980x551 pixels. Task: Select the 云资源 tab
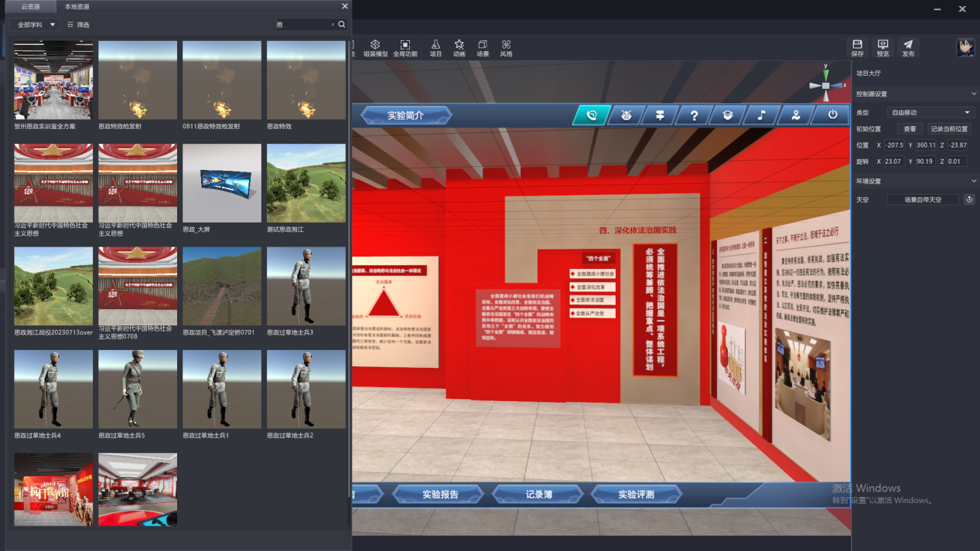[30, 6]
